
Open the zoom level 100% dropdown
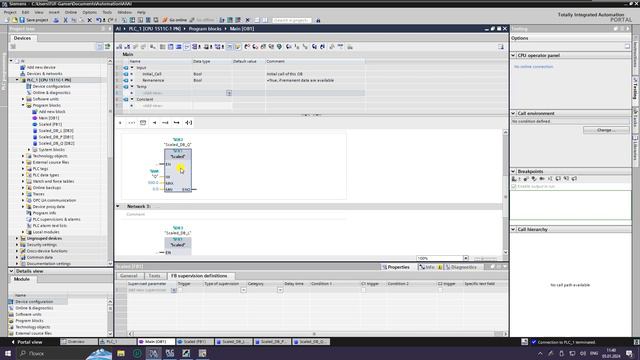465,258
